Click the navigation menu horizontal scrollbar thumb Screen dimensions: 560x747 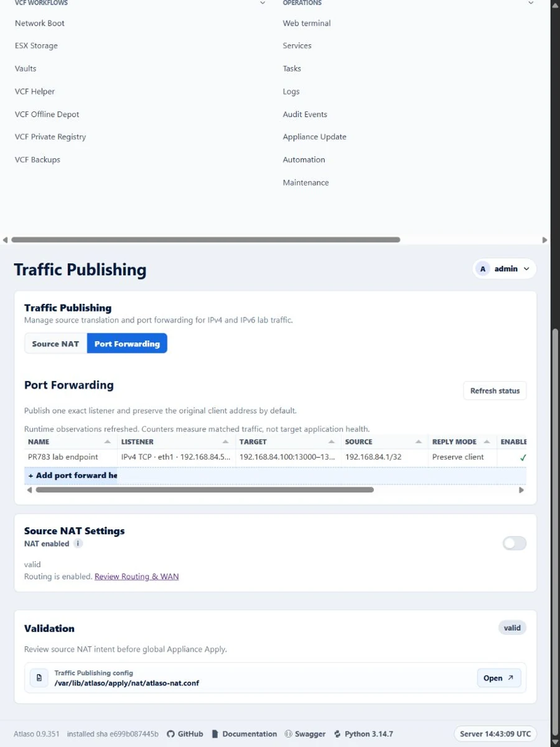coord(205,240)
